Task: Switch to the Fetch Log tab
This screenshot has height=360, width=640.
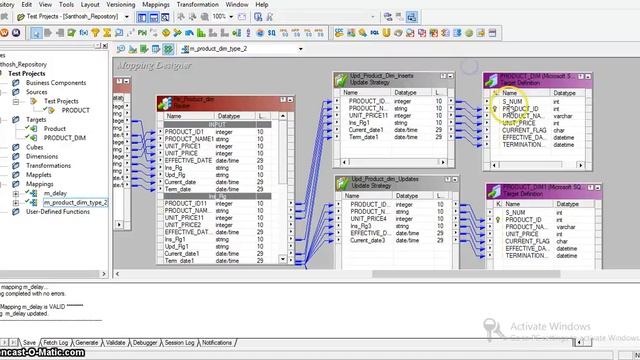Action: click(x=56, y=343)
